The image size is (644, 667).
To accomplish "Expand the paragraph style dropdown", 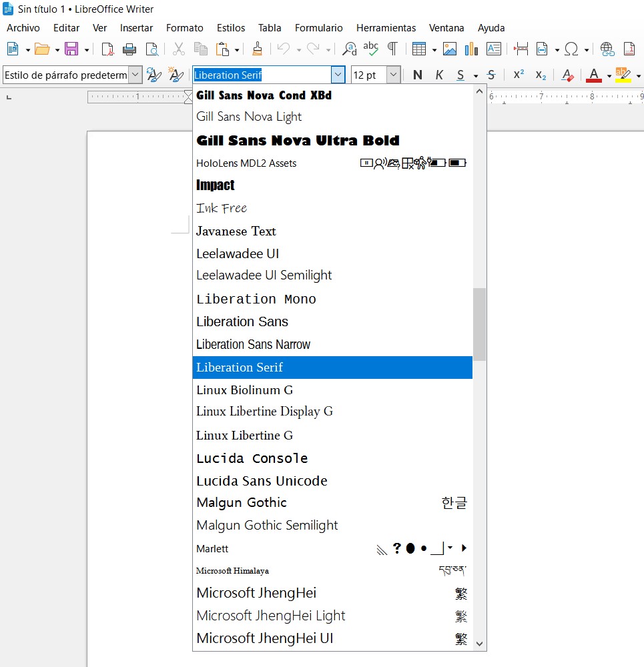I will (135, 75).
